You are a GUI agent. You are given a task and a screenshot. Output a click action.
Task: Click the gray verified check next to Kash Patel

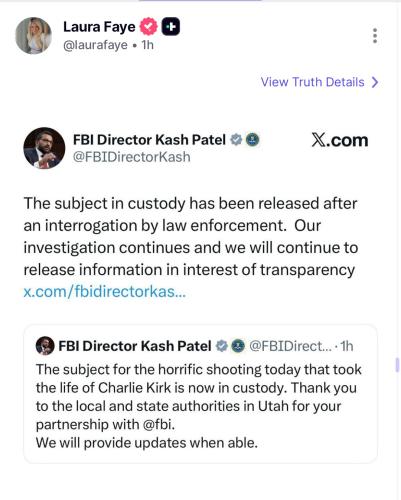236,140
